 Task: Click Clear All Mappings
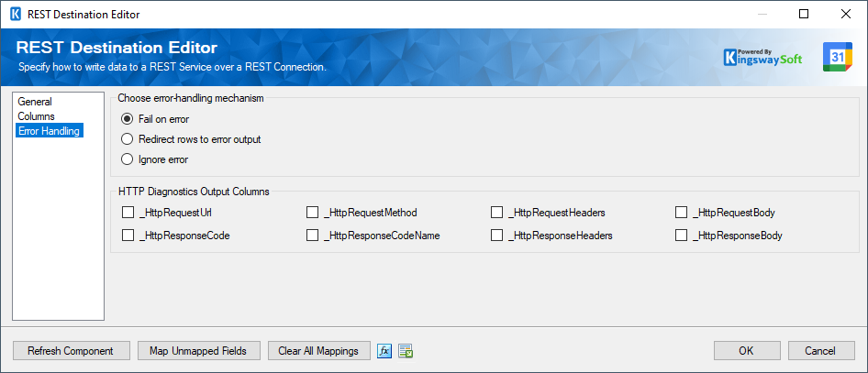coord(318,351)
